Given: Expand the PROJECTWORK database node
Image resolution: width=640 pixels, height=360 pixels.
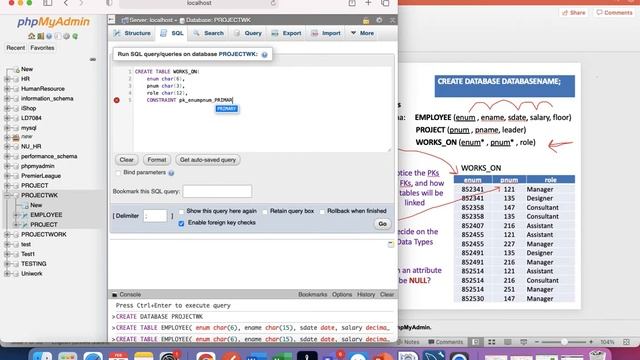Looking at the screenshot, I should (7, 234).
